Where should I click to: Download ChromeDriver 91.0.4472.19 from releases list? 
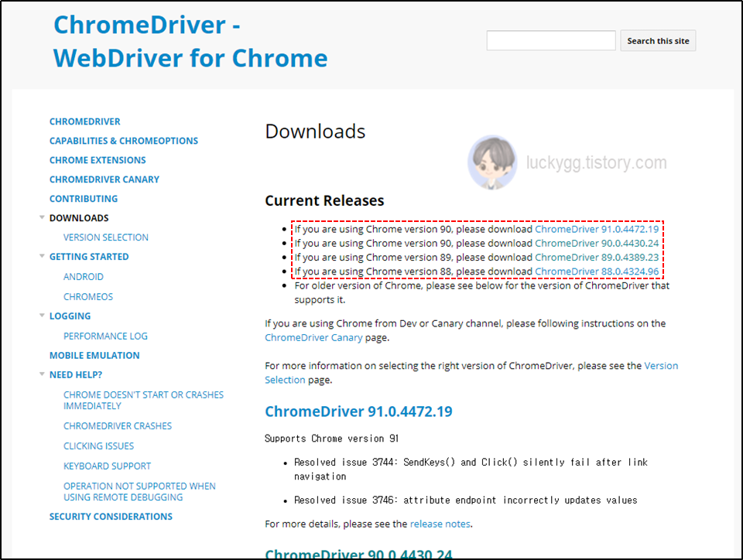click(x=597, y=229)
